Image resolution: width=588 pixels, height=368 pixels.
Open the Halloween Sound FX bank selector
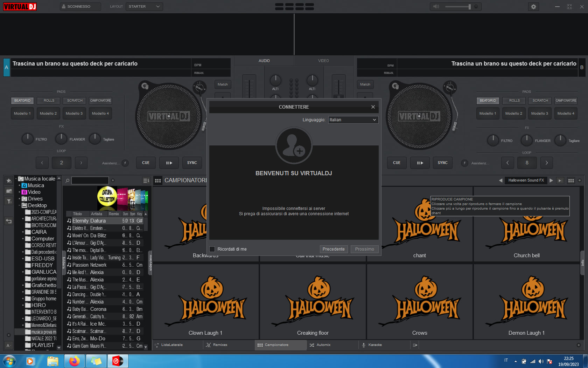click(526, 180)
